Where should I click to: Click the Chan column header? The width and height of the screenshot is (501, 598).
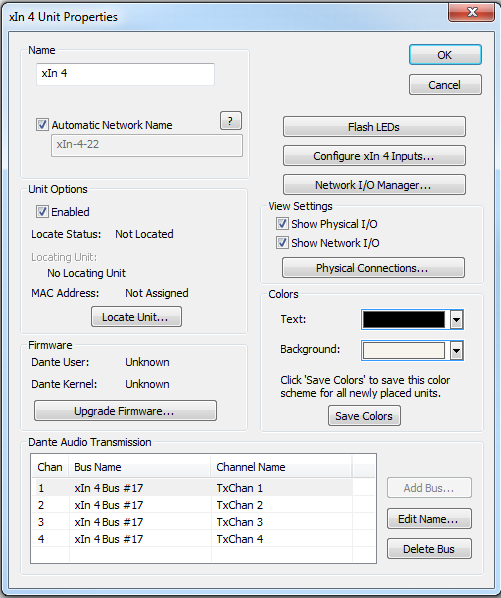pyautogui.click(x=50, y=467)
